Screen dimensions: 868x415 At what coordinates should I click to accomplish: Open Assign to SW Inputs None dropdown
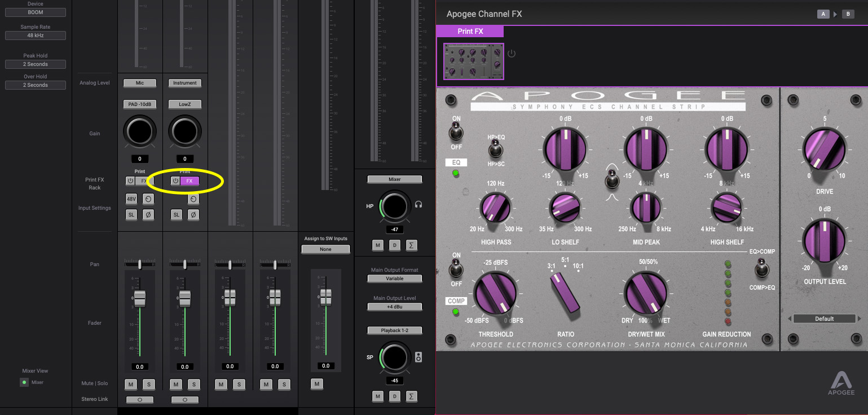[x=325, y=249]
